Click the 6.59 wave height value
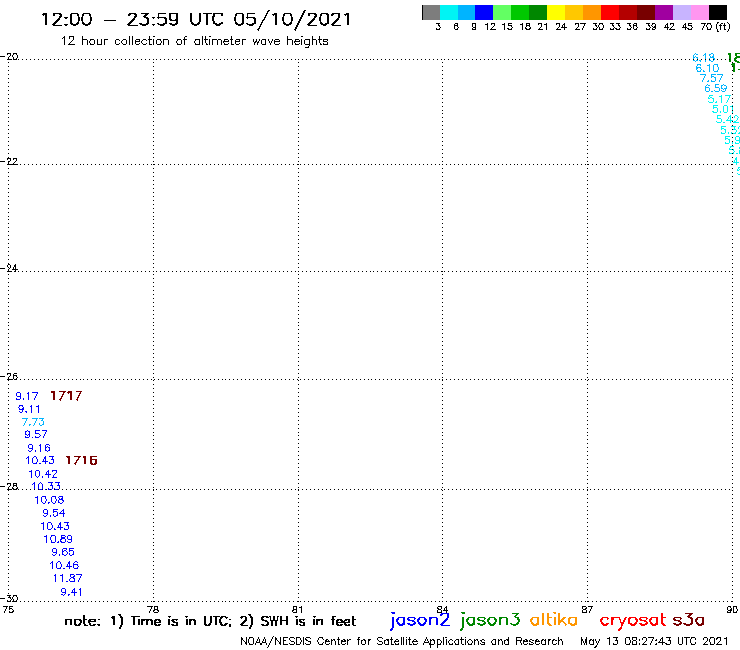 pos(716,88)
